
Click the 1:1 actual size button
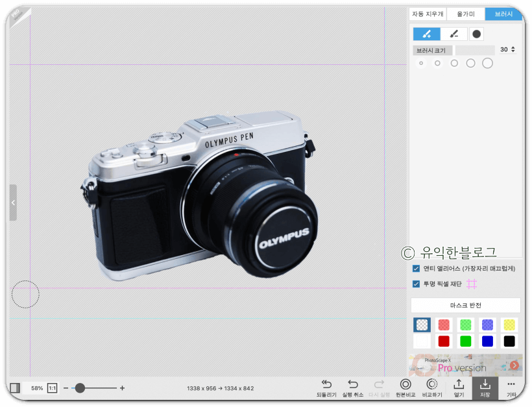click(x=53, y=388)
